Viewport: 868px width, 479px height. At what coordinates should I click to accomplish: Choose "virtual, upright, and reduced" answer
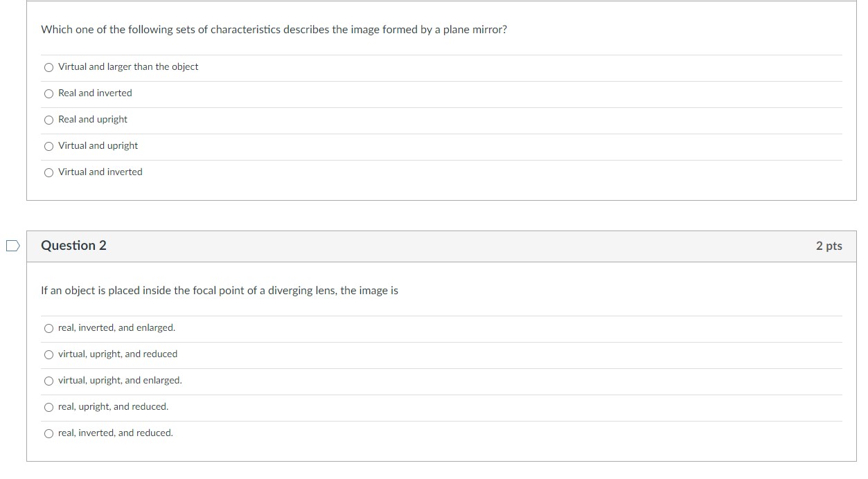click(x=48, y=354)
